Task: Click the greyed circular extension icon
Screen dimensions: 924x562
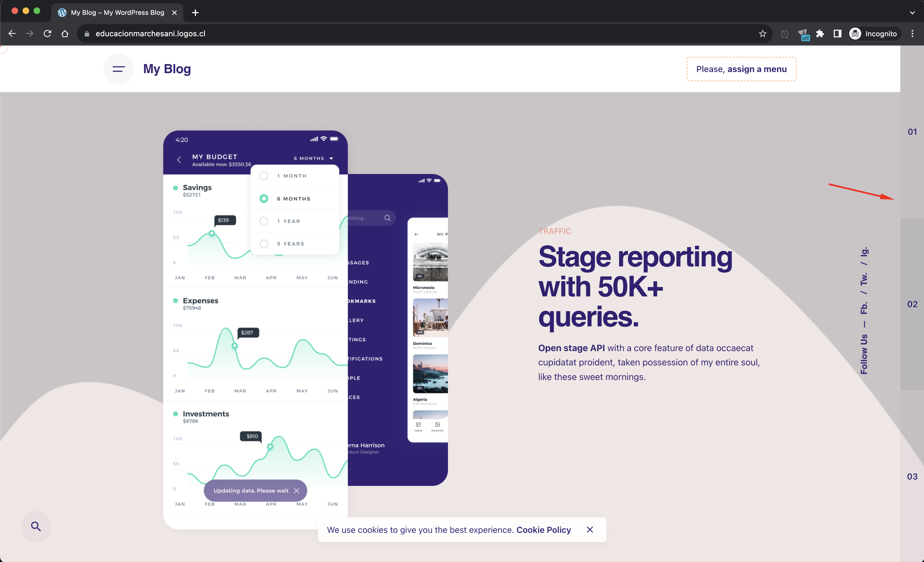Action: pyautogui.click(x=784, y=34)
